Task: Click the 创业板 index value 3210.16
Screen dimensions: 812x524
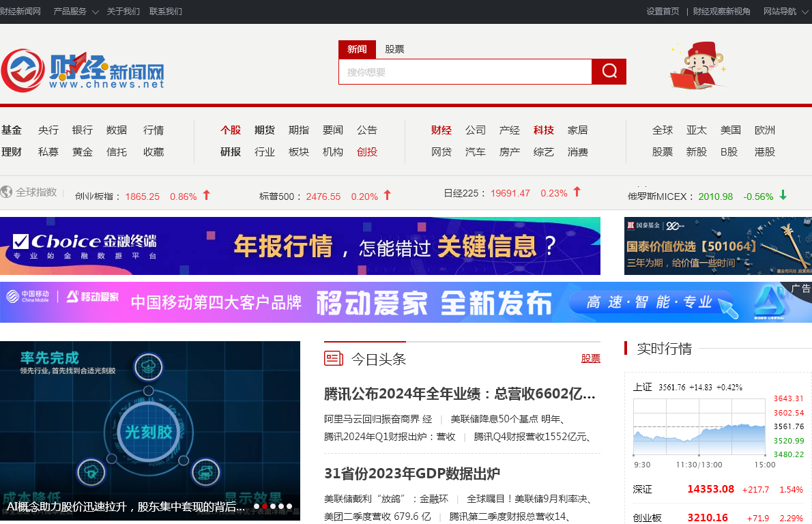Action: point(708,517)
